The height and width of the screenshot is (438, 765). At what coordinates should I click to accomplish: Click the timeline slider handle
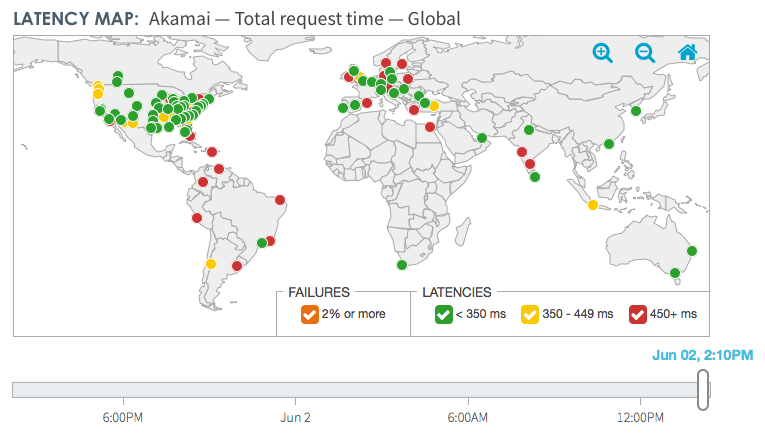(704, 389)
